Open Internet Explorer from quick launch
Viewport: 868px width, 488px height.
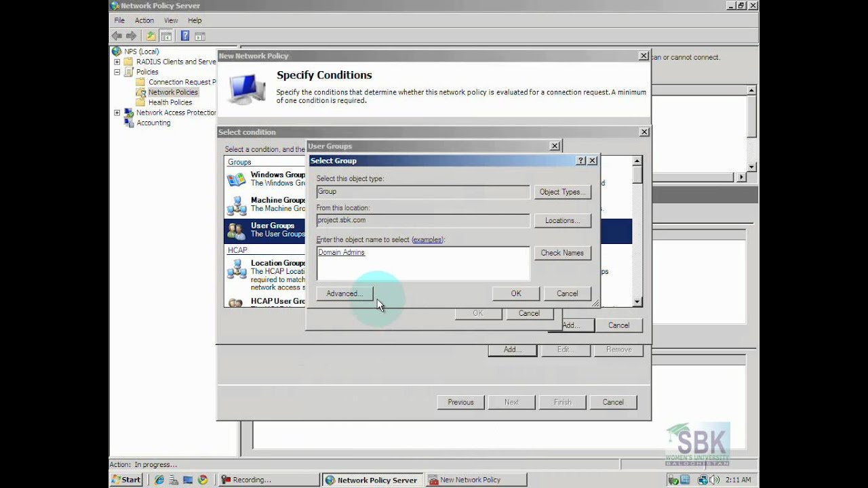click(159, 480)
